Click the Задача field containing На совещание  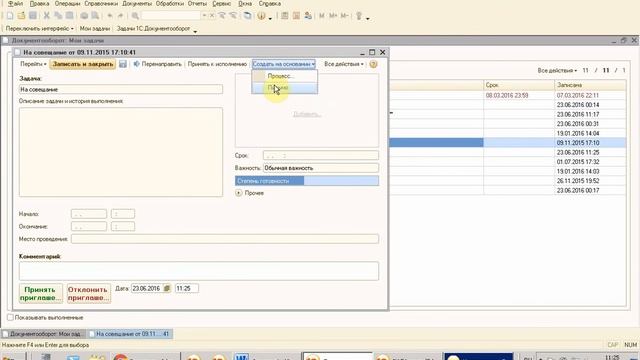click(x=121, y=89)
